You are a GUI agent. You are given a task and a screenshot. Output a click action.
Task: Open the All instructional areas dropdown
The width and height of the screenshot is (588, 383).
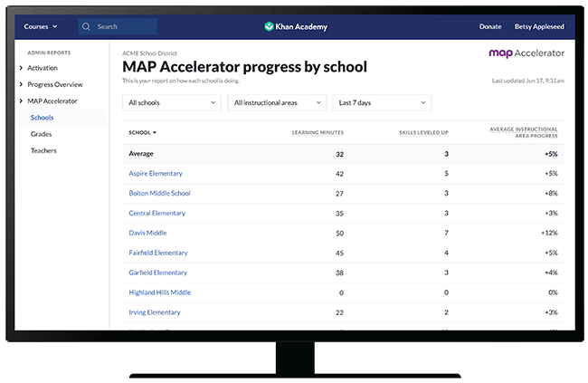click(x=277, y=102)
